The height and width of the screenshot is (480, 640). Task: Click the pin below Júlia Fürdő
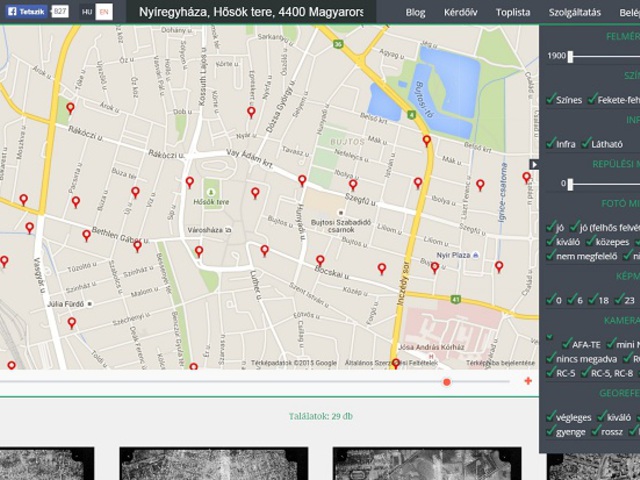[x=72, y=323]
